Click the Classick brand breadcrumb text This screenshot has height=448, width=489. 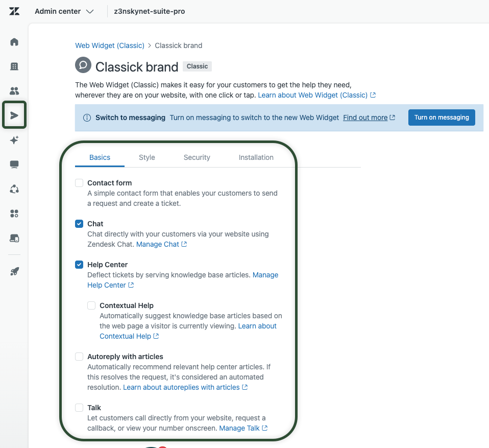point(178,45)
